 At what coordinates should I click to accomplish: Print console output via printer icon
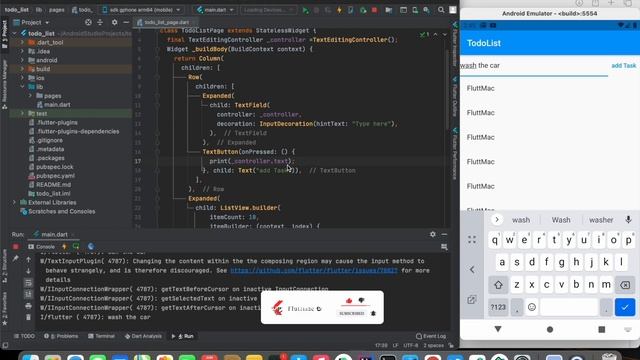pyautogui.click(x=28, y=306)
